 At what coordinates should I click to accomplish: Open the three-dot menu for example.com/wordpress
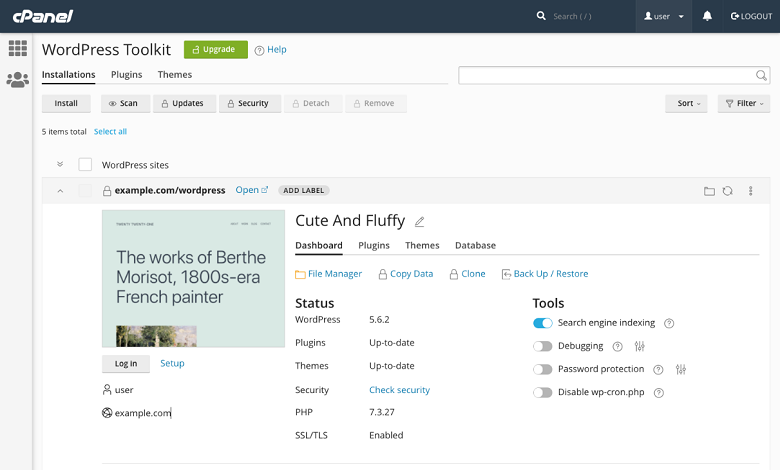(x=751, y=191)
